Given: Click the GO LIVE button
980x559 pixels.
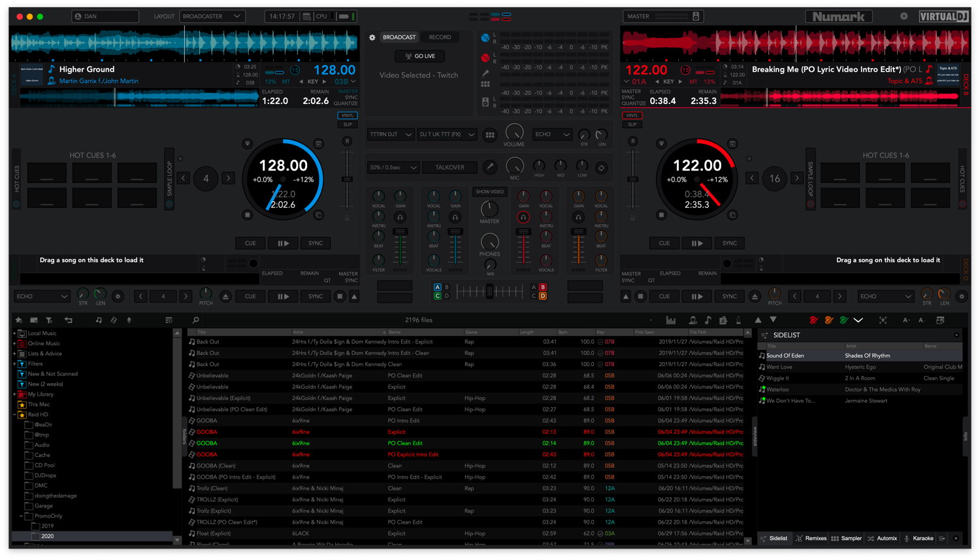Looking at the screenshot, I should 419,56.
